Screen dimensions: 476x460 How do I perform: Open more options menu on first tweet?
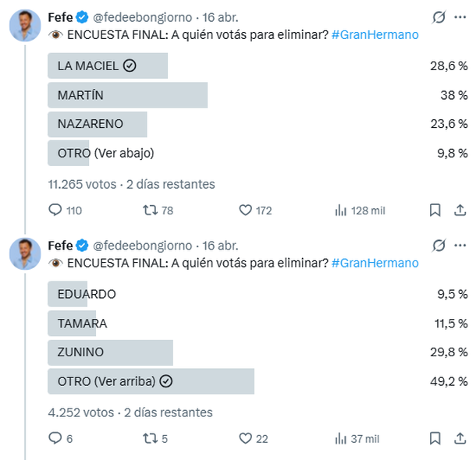point(459,17)
